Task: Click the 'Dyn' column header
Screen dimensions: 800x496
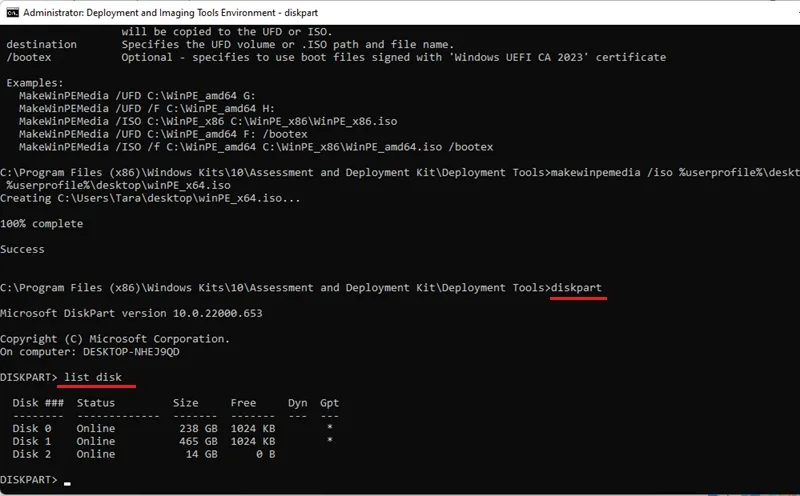Action: (x=297, y=403)
